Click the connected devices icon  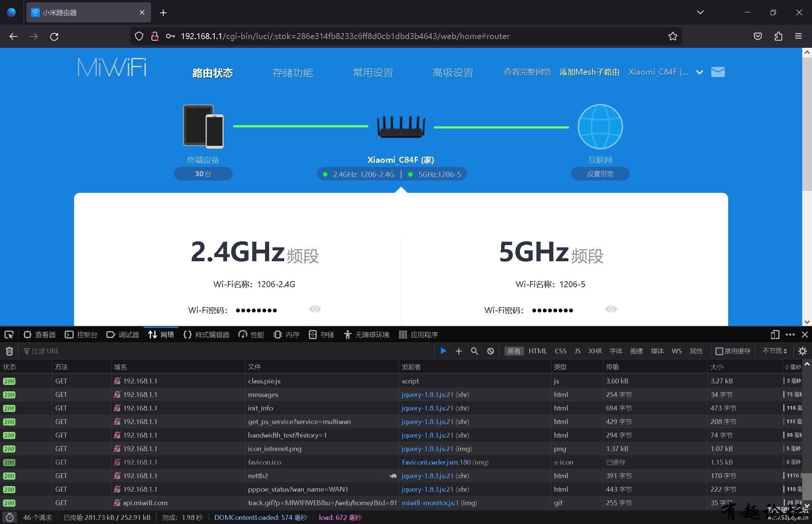coord(203,126)
